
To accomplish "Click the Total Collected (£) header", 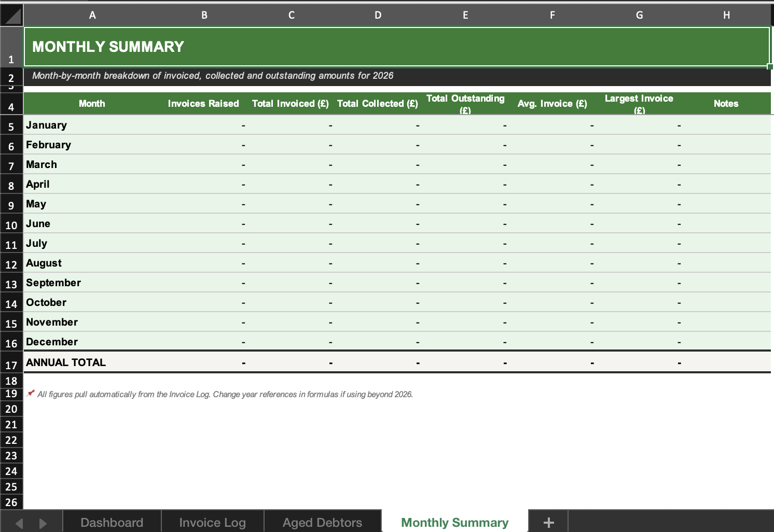I will pyautogui.click(x=378, y=103).
